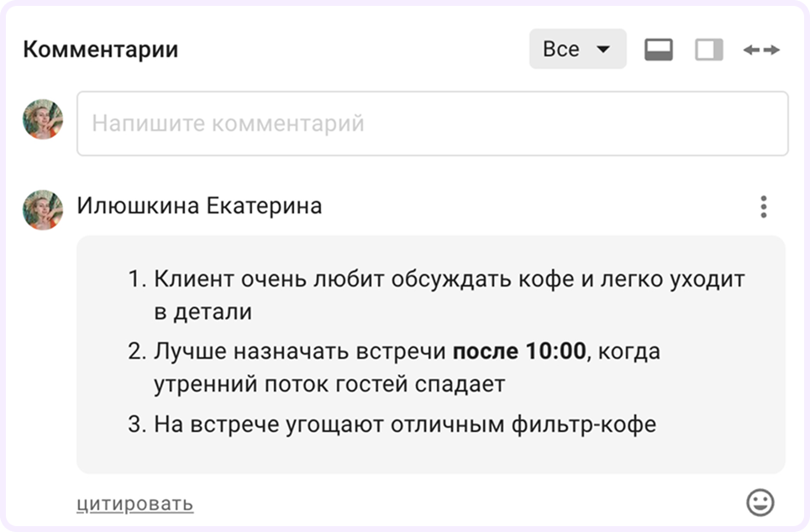Viewport: 810px width, 532px height.
Task: Select the author name Илюшкина Екатерина
Action: 199,205
